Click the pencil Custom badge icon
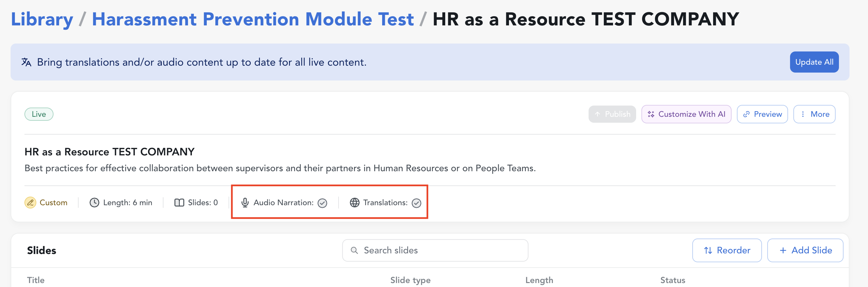This screenshot has height=287, width=868. (x=30, y=203)
